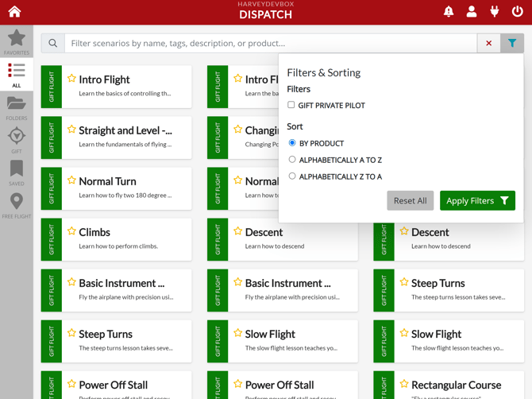Click the Apply Filters button
The width and height of the screenshot is (532, 399).
(x=477, y=200)
